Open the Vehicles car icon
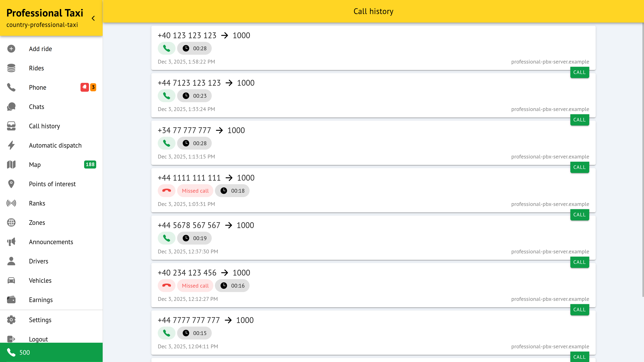The height and width of the screenshot is (362, 644). point(11,280)
